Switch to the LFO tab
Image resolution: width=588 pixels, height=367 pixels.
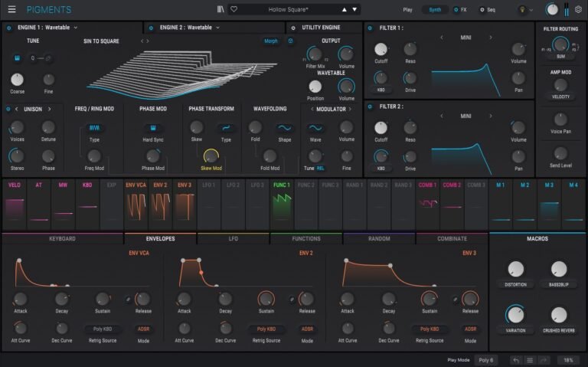click(234, 238)
